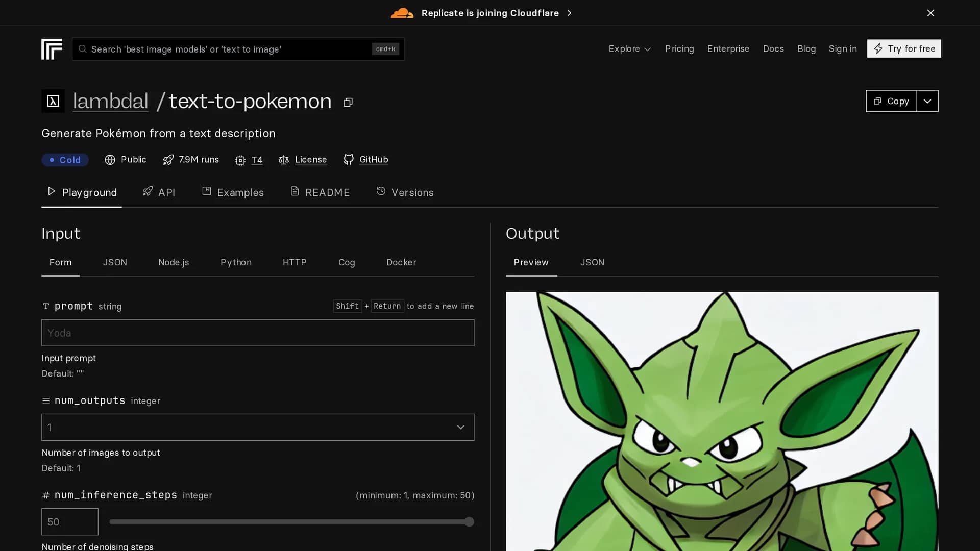
Task: Click the rocket icon next to 7.9M runs
Action: pos(168,160)
